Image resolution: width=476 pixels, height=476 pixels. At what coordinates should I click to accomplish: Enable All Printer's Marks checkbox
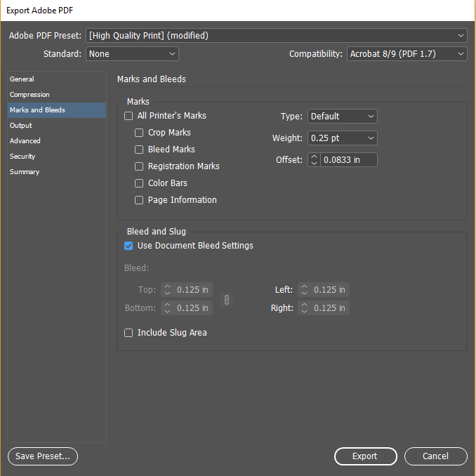point(128,116)
